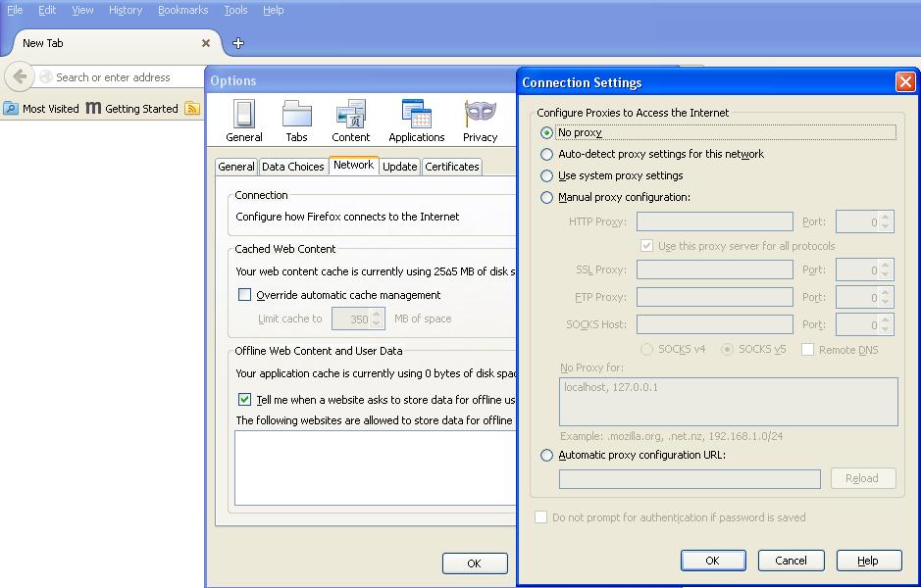Open the Bookmarks menu
Screen dimensions: 921x588
tap(183, 10)
